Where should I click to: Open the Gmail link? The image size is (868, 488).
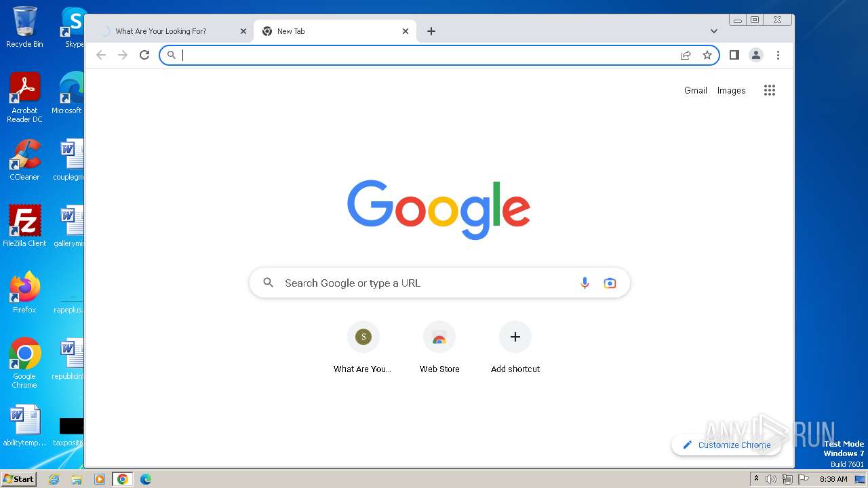pos(695,90)
